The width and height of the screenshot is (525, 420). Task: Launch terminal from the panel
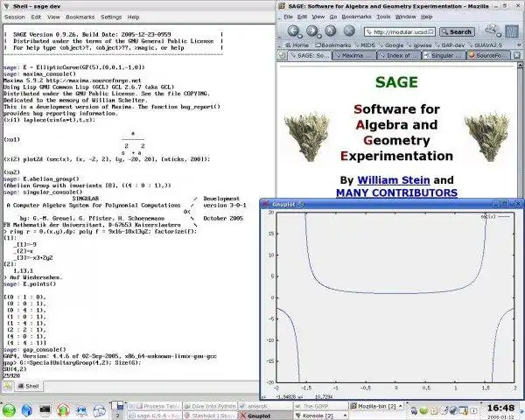pos(45,409)
